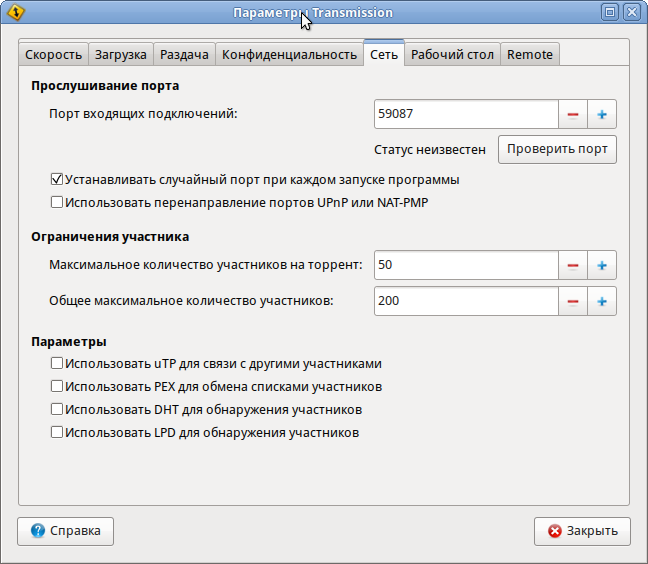648x564 pixels.
Task: Click the Общее максимальное количество участников label
Action: [x=191, y=301]
